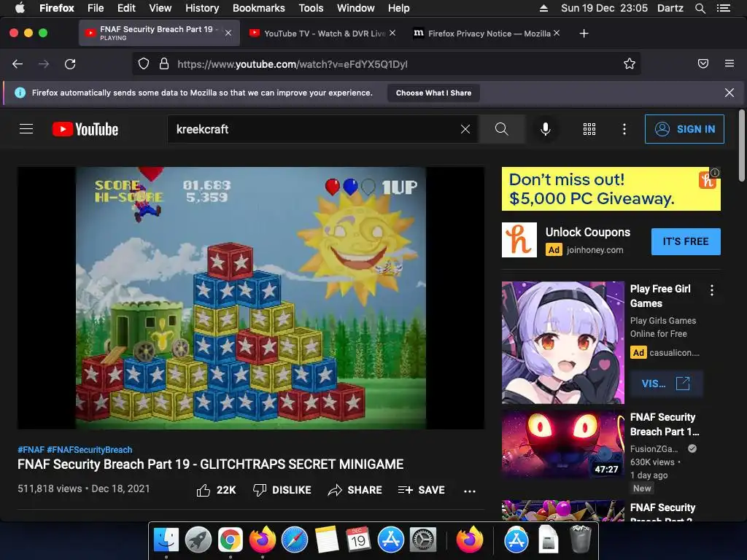Dislike the video
The image size is (747, 560).
tap(282, 490)
